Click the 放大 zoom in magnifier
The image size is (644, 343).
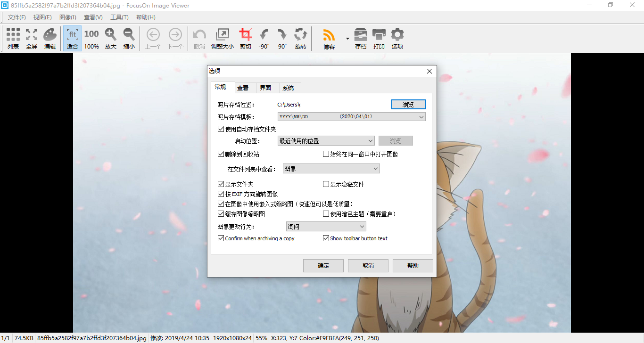tap(111, 38)
